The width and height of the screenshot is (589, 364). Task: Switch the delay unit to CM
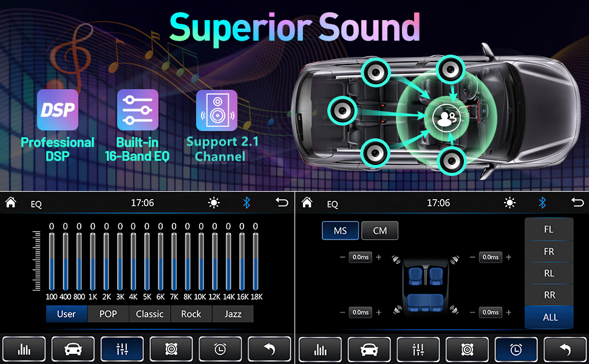(x=380, y=231)
